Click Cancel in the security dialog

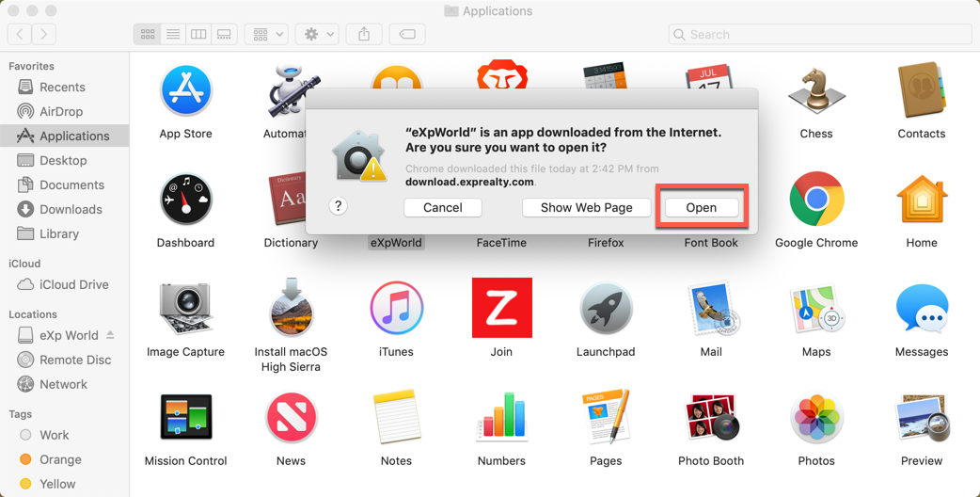(x=442, y=207)
